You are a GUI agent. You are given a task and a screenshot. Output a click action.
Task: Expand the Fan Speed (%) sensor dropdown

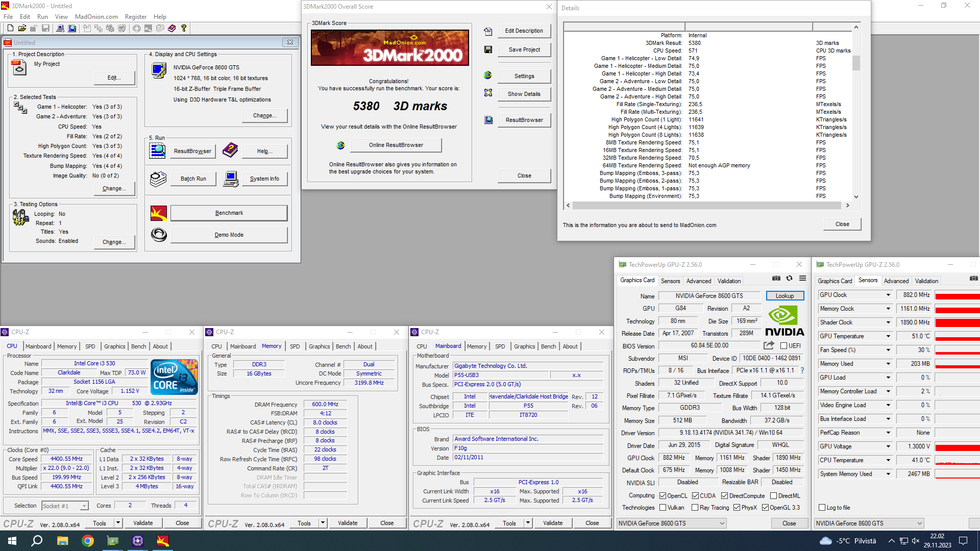pos(888,350)
